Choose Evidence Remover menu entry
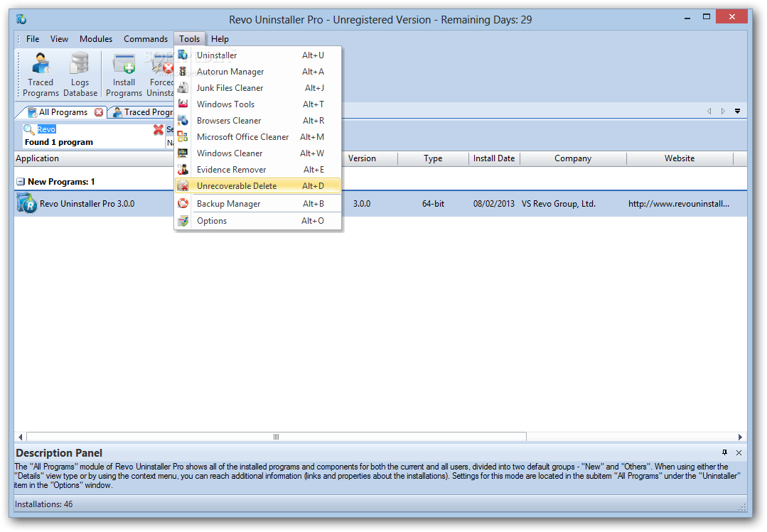Image resolution: width=767 pixels, height=532 pixels. 258,170
